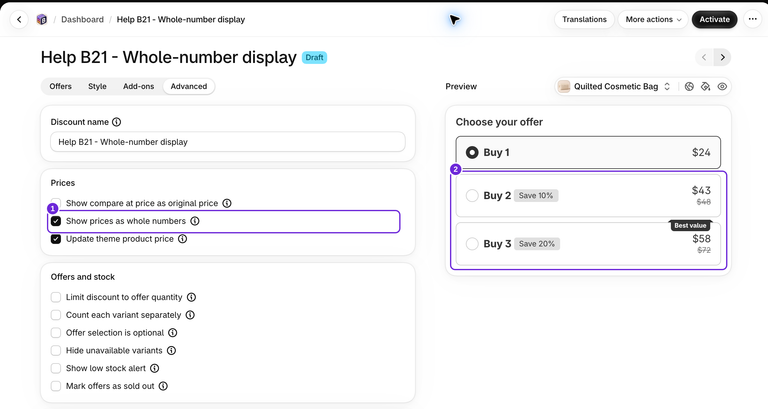This screenshot has width=768, height=409.
Task: Click info icon for whole numbers option
Action: [x=195, y=221]
